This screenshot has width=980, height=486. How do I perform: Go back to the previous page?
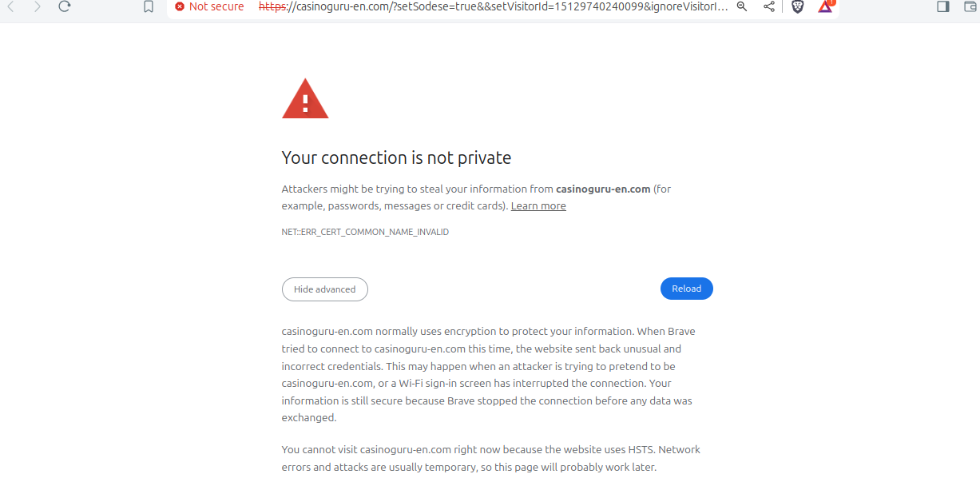10,6
